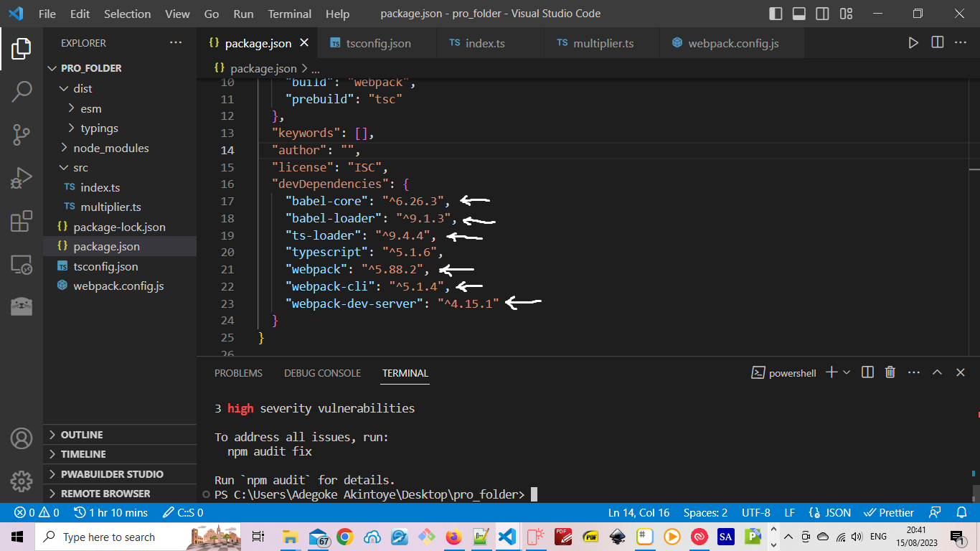980x551 pixels.
Task: Split the editor right
Action: pyautogui.click(x=937, y=43)
